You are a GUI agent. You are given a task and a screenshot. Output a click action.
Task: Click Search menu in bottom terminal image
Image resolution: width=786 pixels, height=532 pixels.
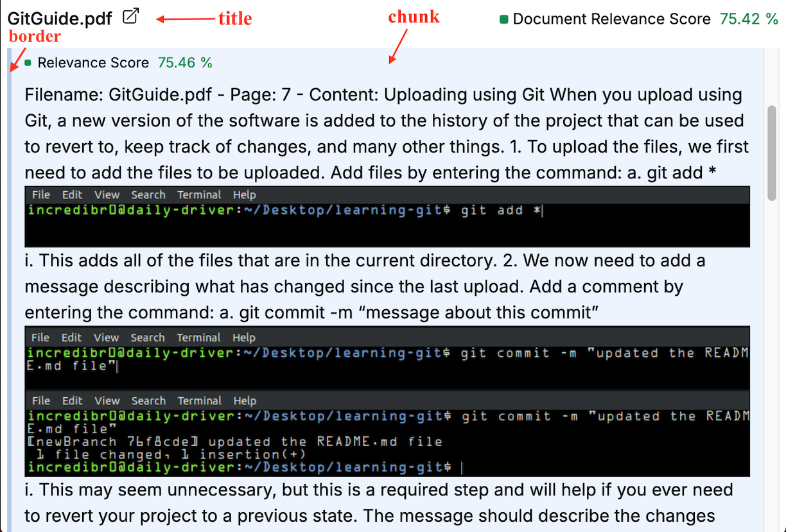(148, 400)
